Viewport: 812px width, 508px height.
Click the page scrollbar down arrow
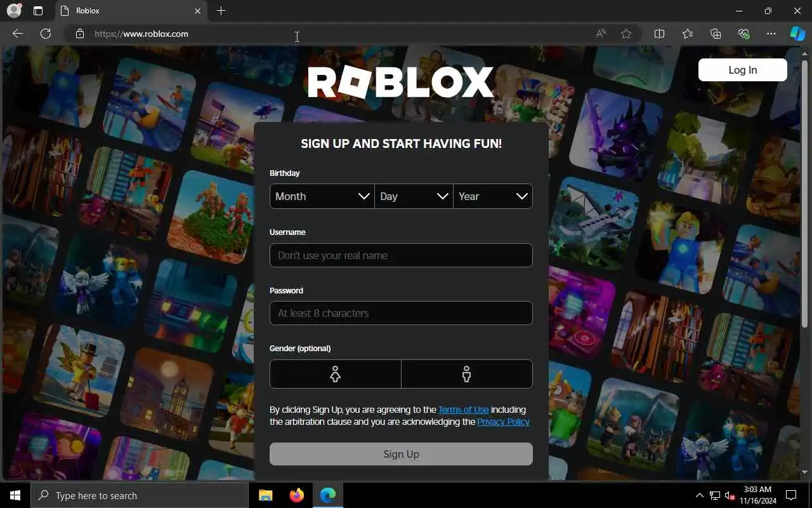[x=805, y=472]
